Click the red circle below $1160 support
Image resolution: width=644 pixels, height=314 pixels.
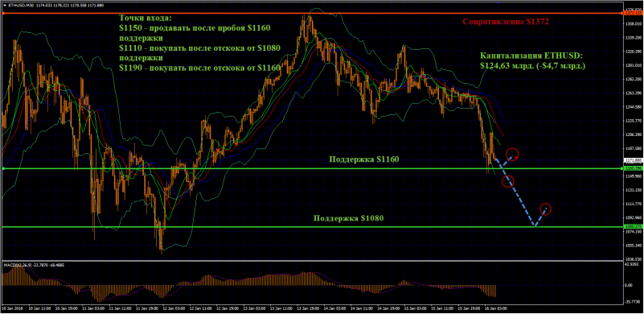point(508,181)
